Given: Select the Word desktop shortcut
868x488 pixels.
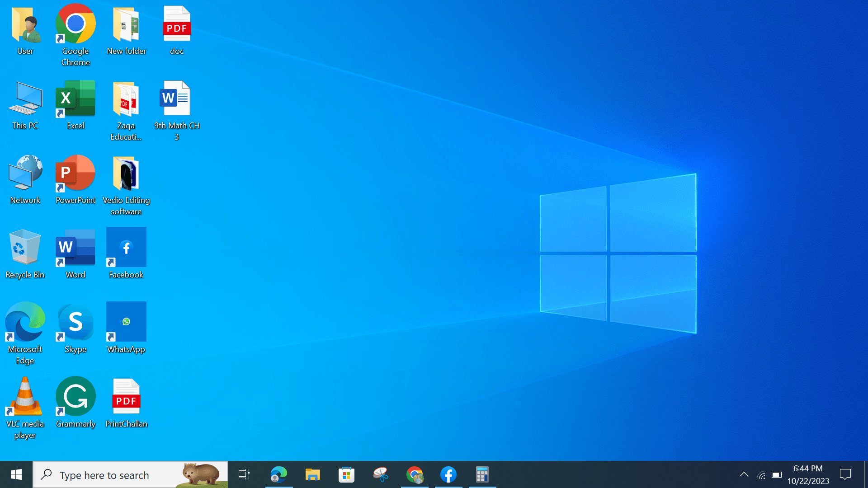Looking at the screenshot, I should 75,254.
